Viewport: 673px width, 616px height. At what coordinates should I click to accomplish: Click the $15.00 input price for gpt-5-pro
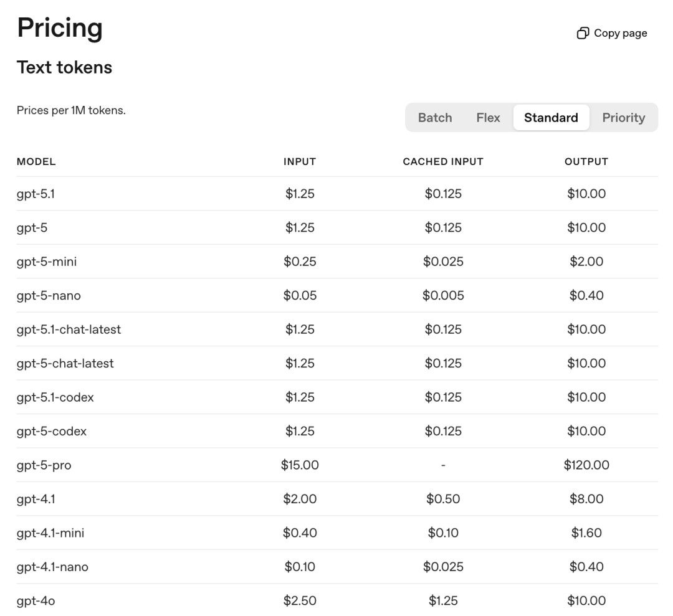pos(300,465)
